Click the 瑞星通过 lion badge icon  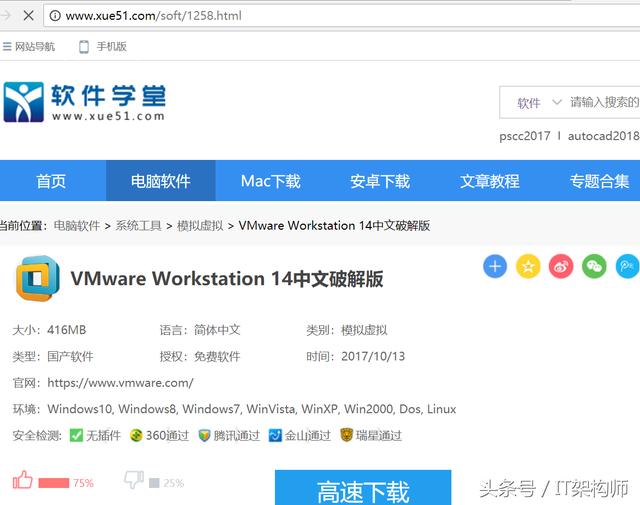pos(346,435)
